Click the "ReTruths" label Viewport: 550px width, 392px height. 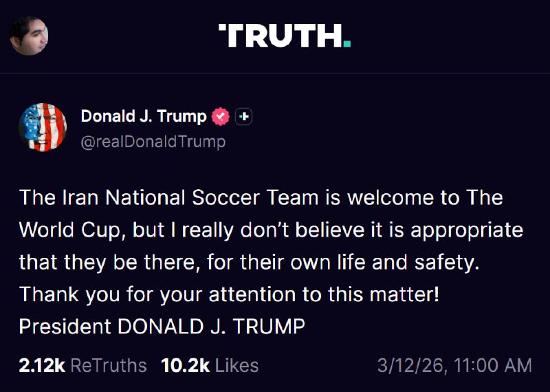(x=109, y=365)
